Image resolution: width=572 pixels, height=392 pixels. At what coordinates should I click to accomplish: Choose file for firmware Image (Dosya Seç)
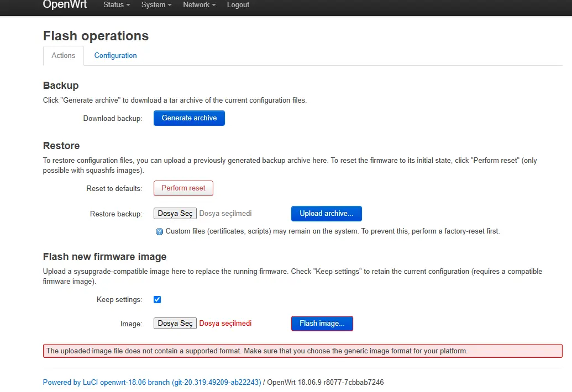[x=175, y=323]
